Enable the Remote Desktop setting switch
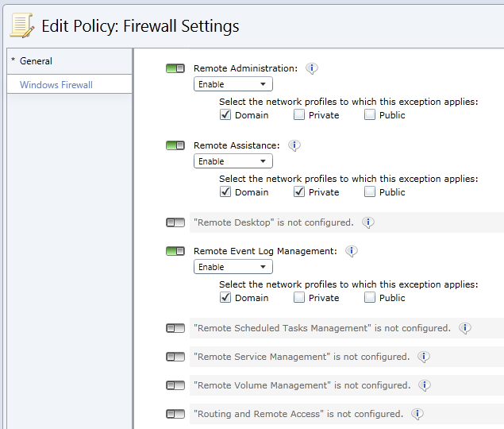Screen dimensions: 504x429 pos(175,223)
